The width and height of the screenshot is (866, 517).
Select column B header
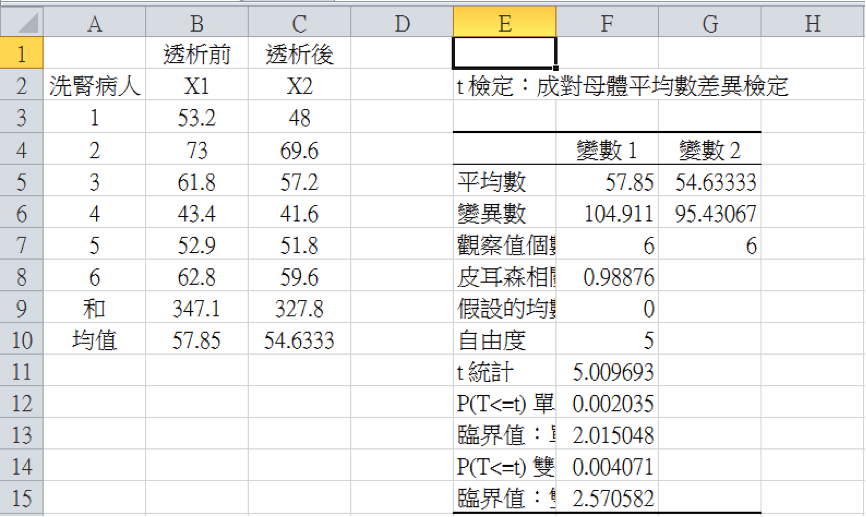(196, 22)
